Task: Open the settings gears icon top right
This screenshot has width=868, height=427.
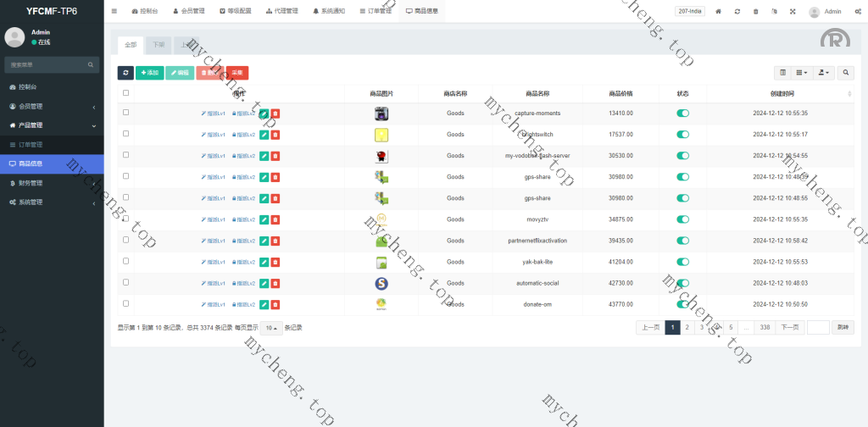Action: pyautogui.click(x=856, y=12)
